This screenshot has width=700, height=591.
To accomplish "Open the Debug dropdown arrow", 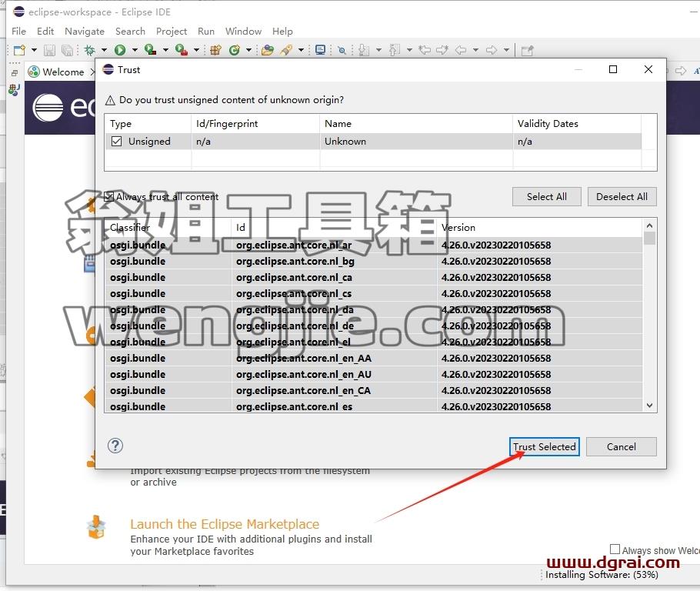I will coord(104,50).
